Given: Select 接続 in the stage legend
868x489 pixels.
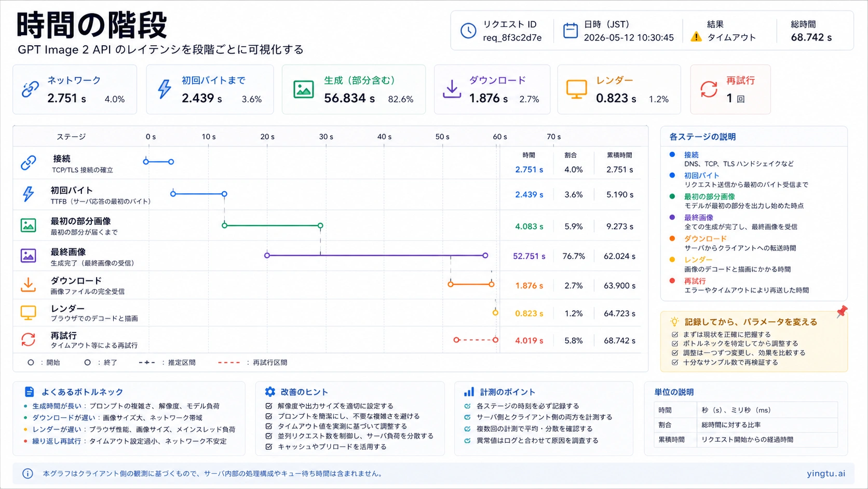Looking at the screenshot, I should pyautogui.click(x=691, y=155).
